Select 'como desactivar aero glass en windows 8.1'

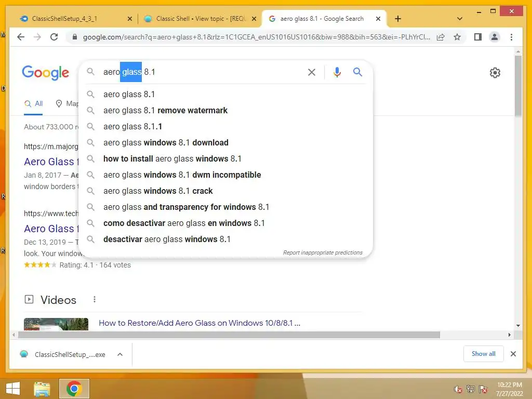pyautogui.click(x=225, y=223)
